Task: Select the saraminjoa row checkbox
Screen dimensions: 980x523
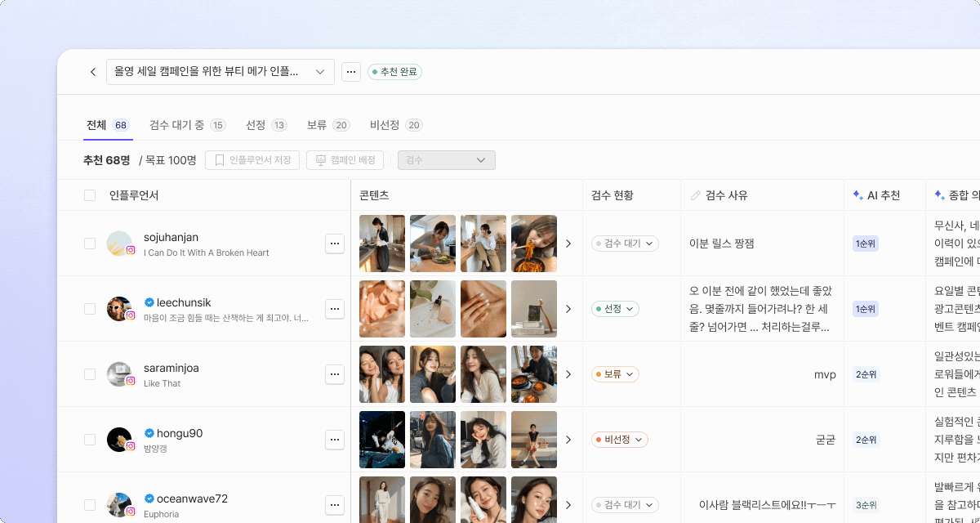Action: [90, 374]
